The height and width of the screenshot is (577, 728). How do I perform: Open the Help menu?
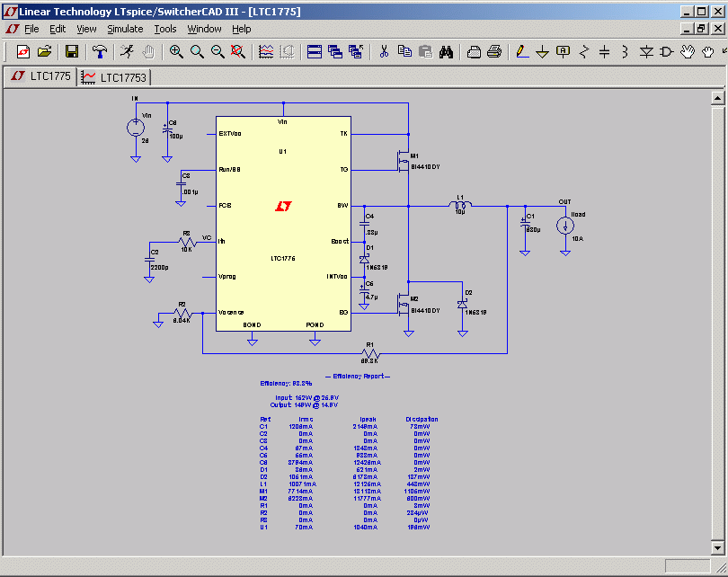pos(242,29)
